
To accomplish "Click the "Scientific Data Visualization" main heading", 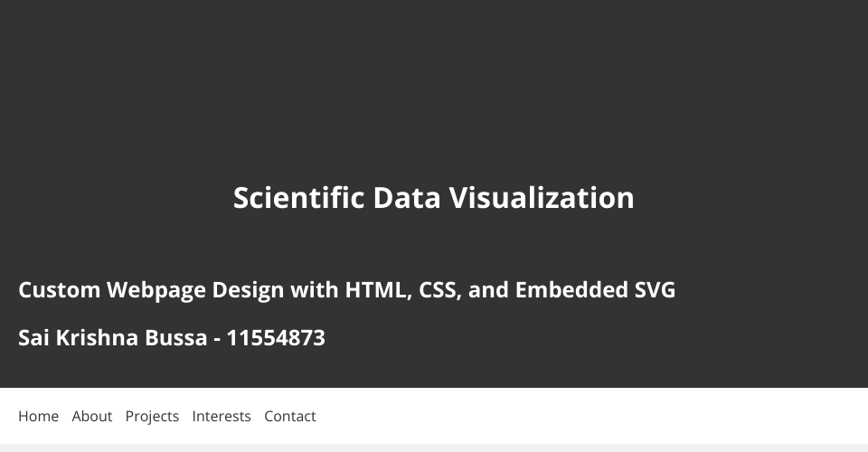I will click(x=434, y=198).
